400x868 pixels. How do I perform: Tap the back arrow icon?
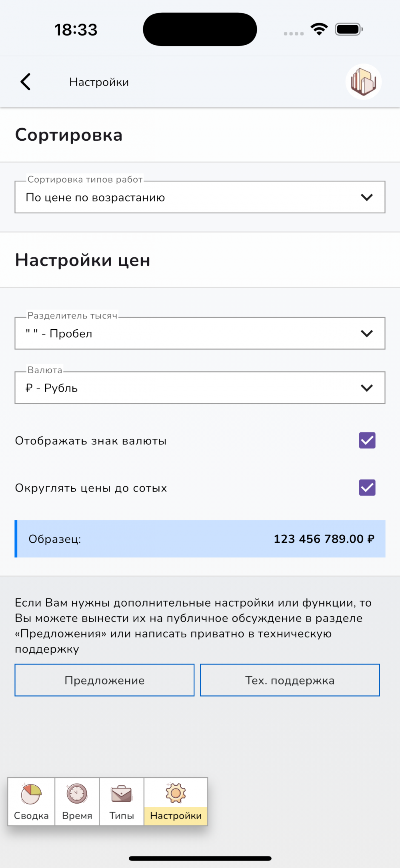tap(26, 82)
